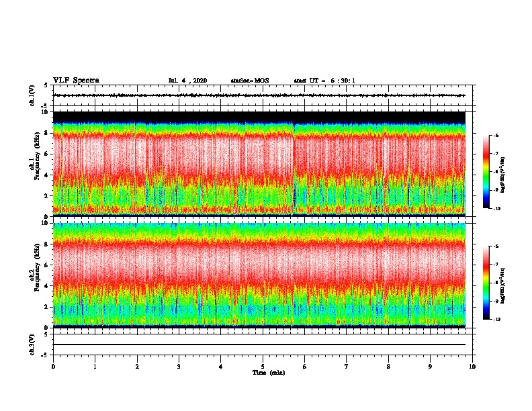This screenshot has height=411, width=532.
Task: Click the ch.1 colorbar PSD unit label
Action: 503,175
